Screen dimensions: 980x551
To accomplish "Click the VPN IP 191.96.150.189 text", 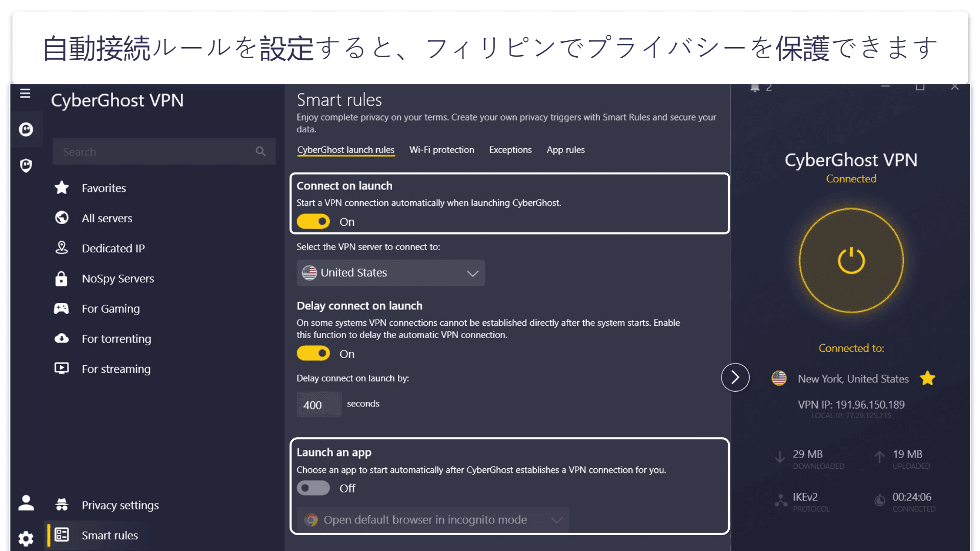I will pyautogui.click(x=851, y=404).
